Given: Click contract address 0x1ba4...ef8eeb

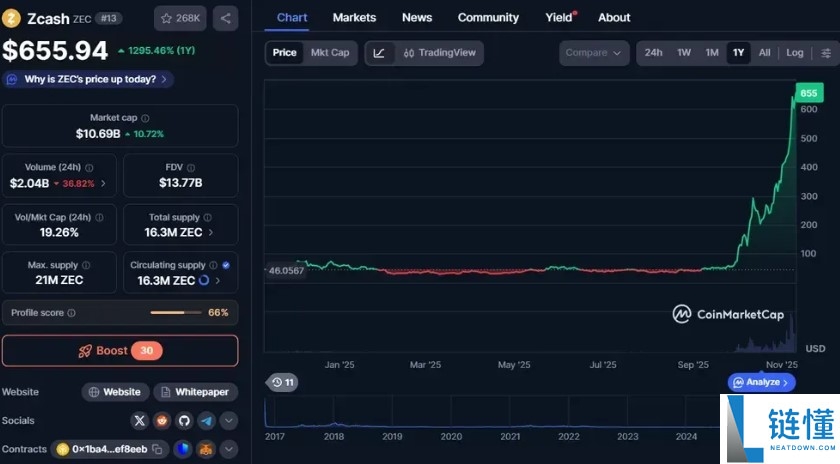Looking at the screenshot, I should [109, 449].
